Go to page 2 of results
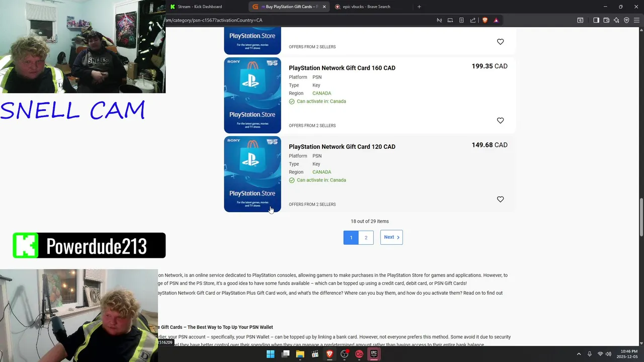 pos(366,237)
